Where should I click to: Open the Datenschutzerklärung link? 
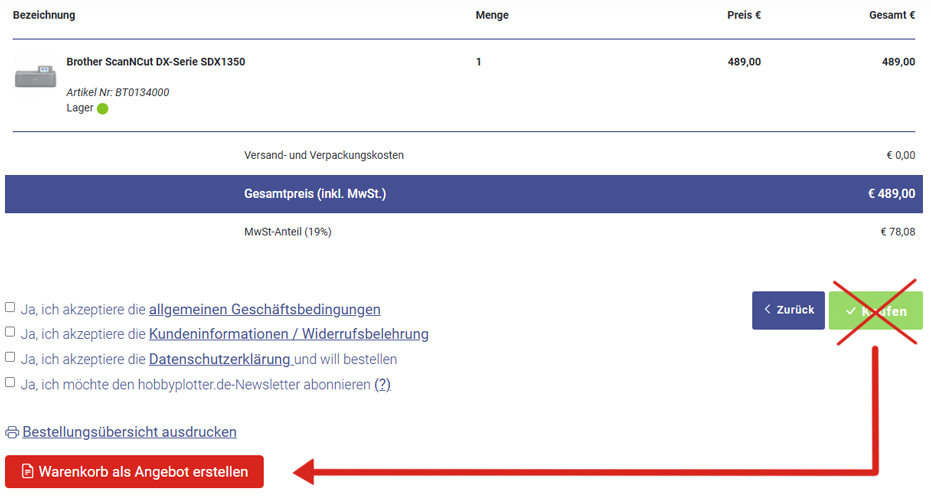(220, 359)
